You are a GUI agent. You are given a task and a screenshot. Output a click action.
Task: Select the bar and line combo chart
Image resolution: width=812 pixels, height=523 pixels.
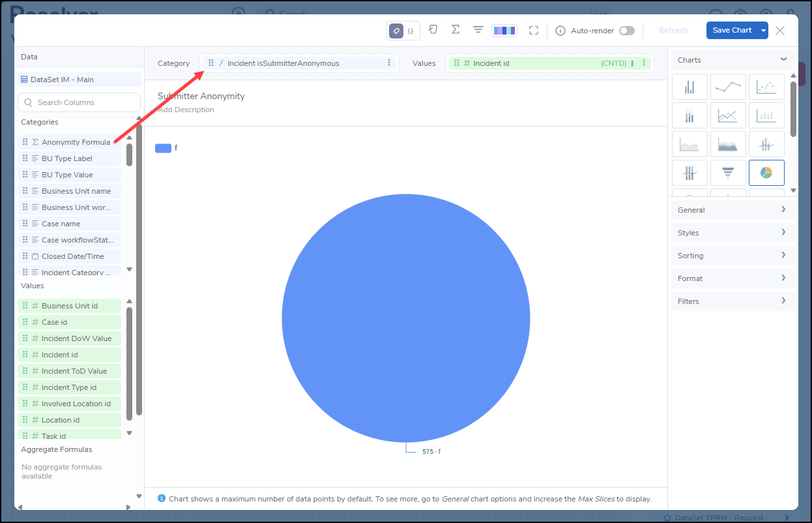click(766, 144)
